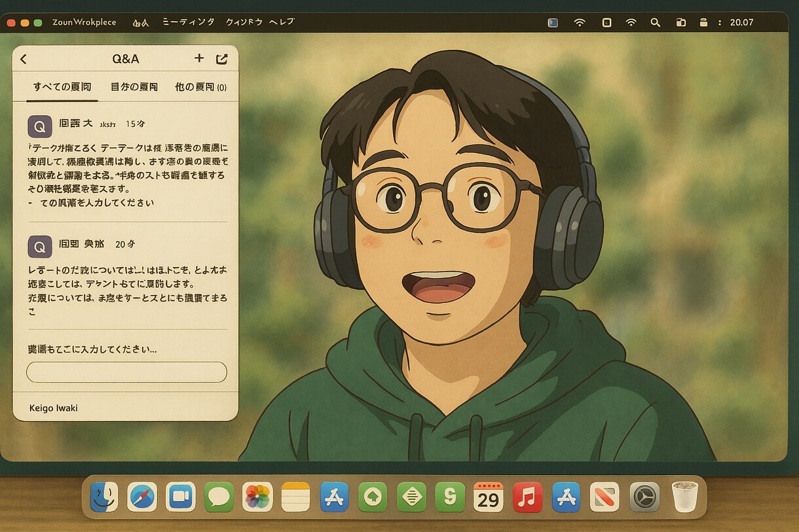The image size is (799, 532).
Task: Open the green diamond-lines app in dock
Action: pos(411,497)
